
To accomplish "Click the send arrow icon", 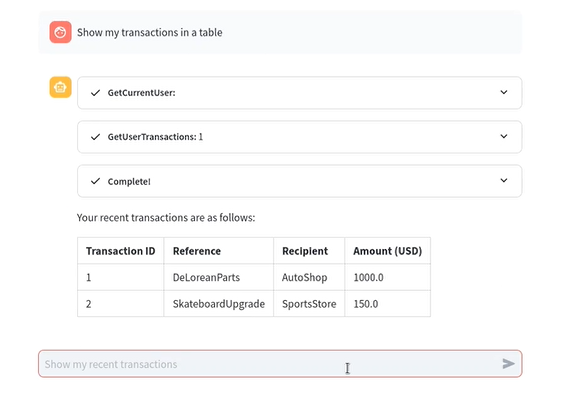I will click(508, 364).
